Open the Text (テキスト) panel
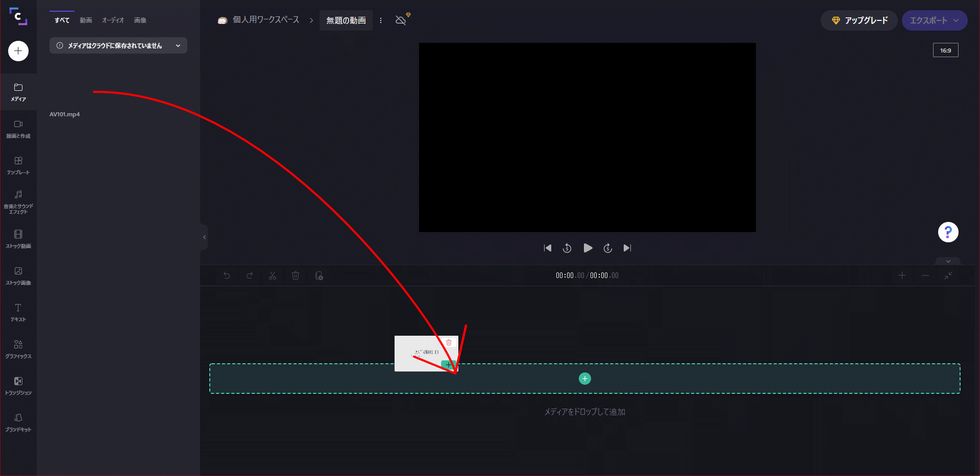This screenshot has height=476, width=980. [x=18, y=312]
